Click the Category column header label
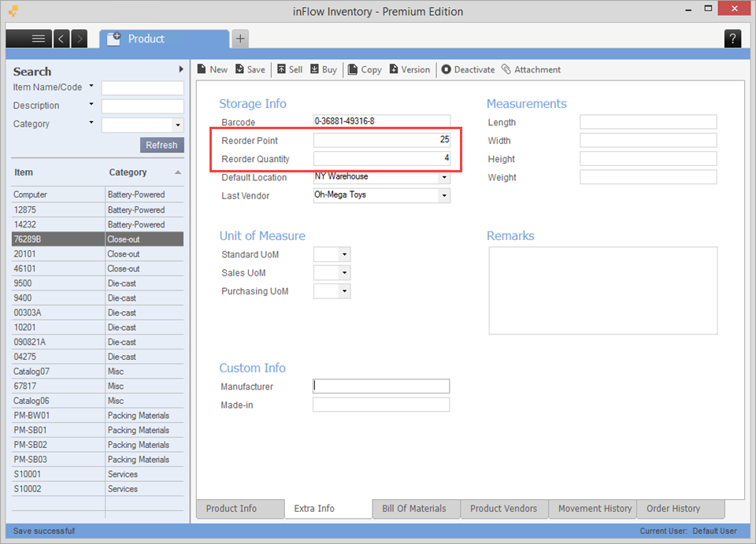Screen dimensions: 756x544 pos(128,172)
